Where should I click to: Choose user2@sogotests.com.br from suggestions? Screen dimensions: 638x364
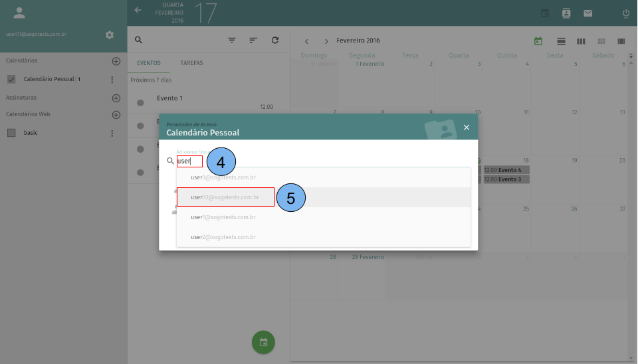(x=223, y=237)
